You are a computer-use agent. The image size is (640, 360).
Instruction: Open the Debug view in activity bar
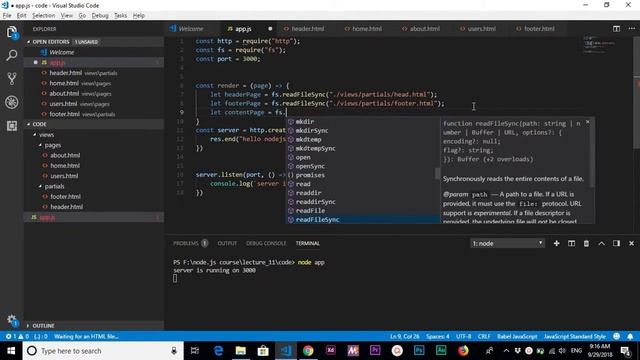(12, 102)
